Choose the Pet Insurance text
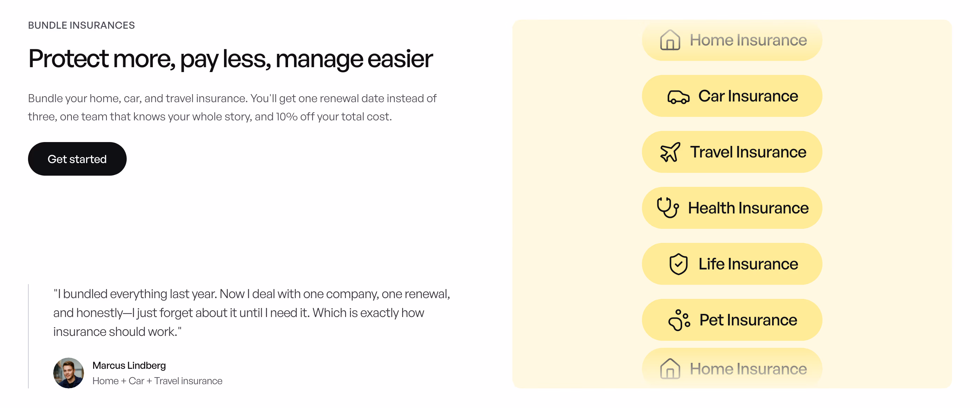980x408 pixels. pyautogui.click(x=748, y=320)
